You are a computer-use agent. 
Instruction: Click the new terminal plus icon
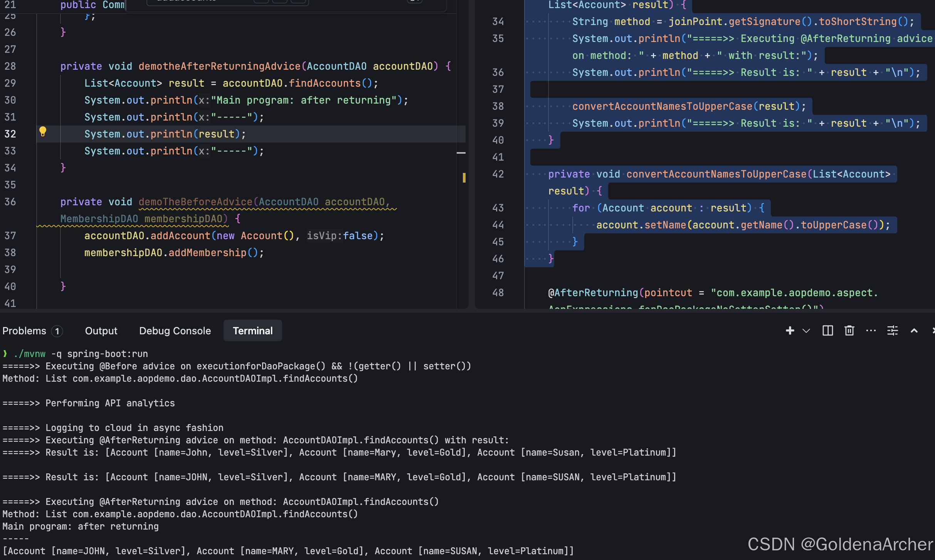[x=790, y=331]
